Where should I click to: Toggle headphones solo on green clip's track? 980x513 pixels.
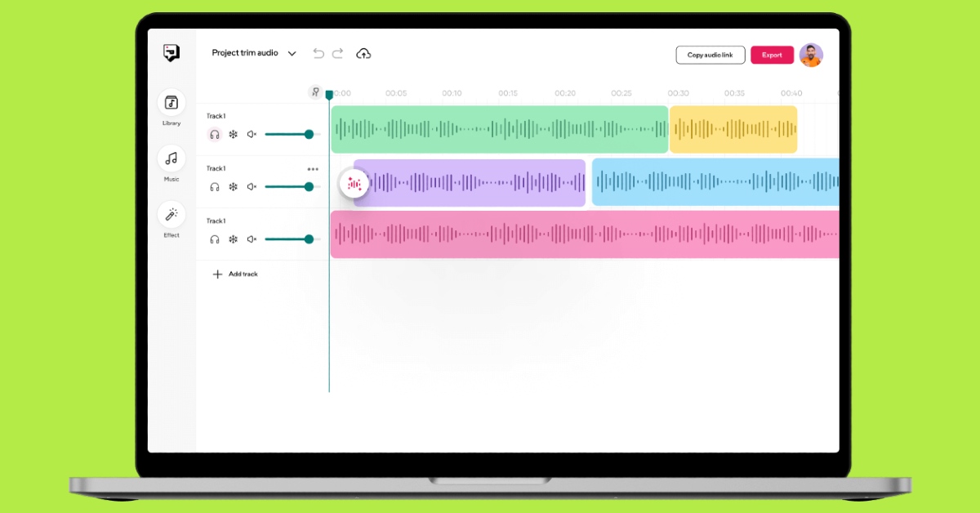tap(215, 134)
